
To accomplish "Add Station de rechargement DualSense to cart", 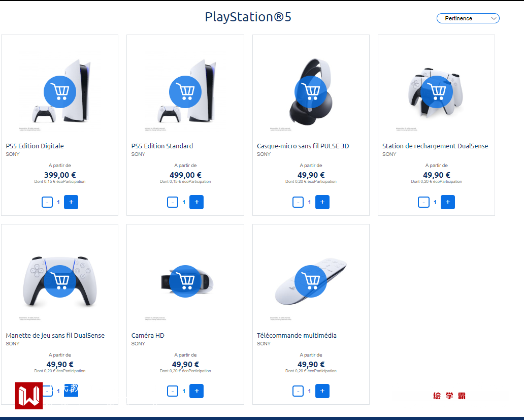I will click(x=436, y=91).
